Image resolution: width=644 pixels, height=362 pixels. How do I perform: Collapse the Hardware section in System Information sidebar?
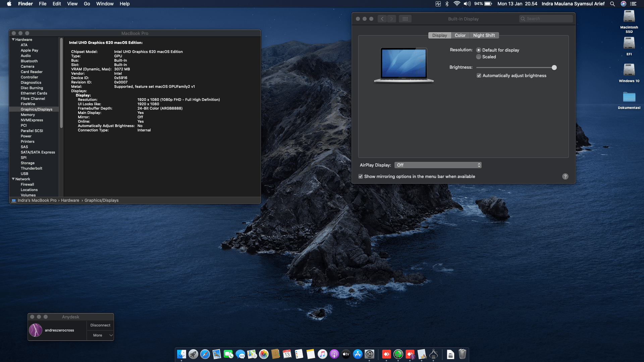pyautogui.click(x=13, y=40)
